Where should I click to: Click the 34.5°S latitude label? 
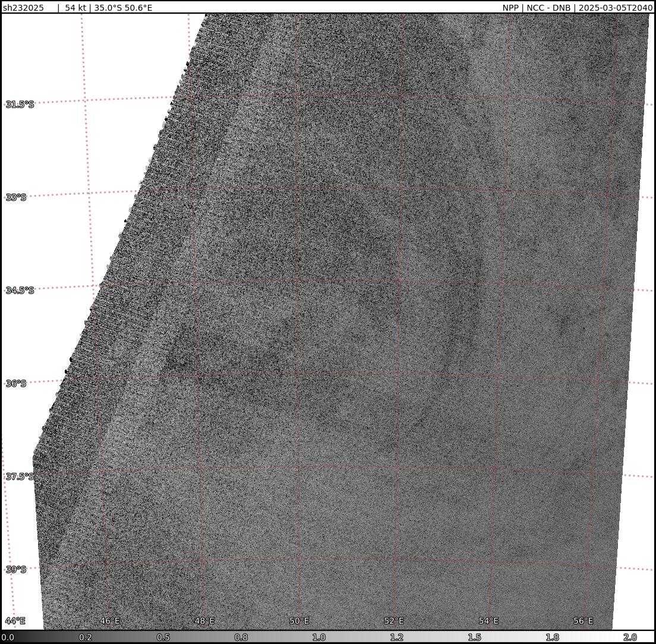pyautogui.click(x=20, y=291)
